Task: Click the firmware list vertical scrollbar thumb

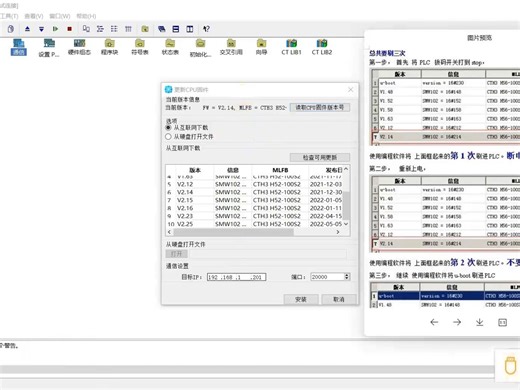Action: 346,205
